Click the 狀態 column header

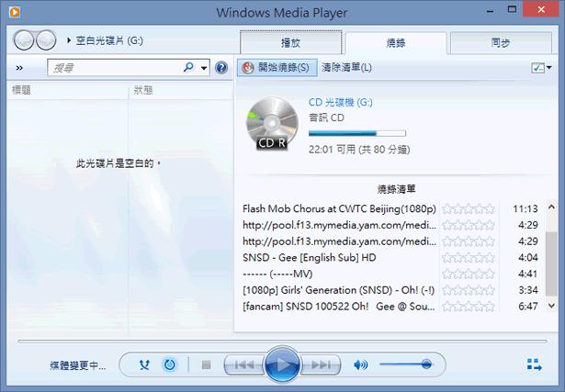pyautogui.click(x=143, y=90)
